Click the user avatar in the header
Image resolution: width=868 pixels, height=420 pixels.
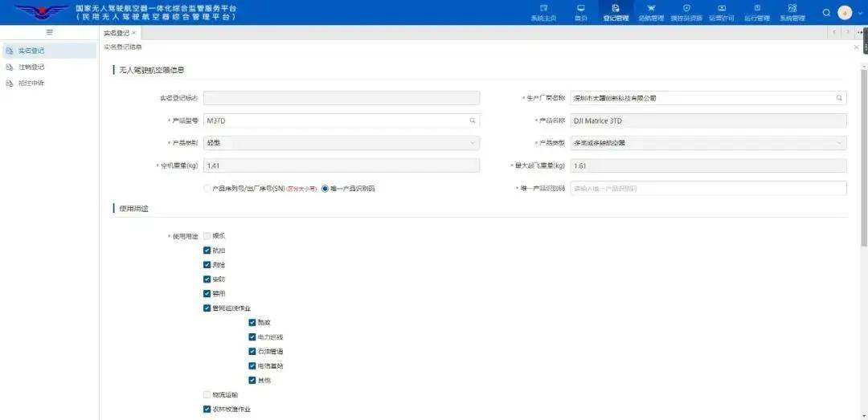(844, 13)
